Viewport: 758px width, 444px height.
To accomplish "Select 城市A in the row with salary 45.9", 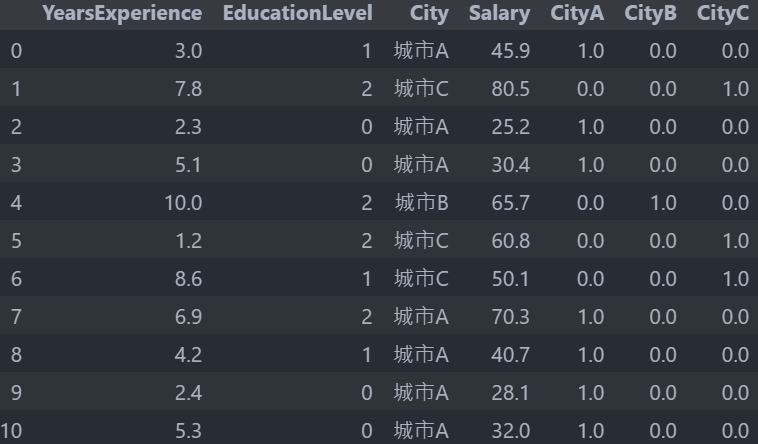I will click(x=422, y=51).
